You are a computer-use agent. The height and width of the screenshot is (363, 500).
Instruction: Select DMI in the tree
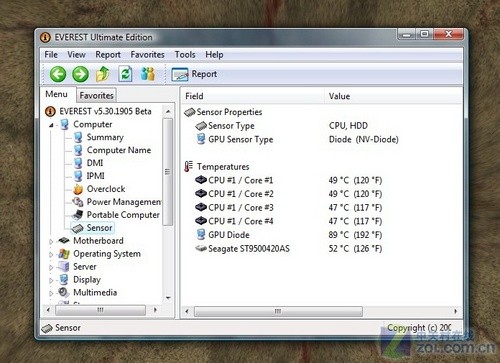pos(95,163)
